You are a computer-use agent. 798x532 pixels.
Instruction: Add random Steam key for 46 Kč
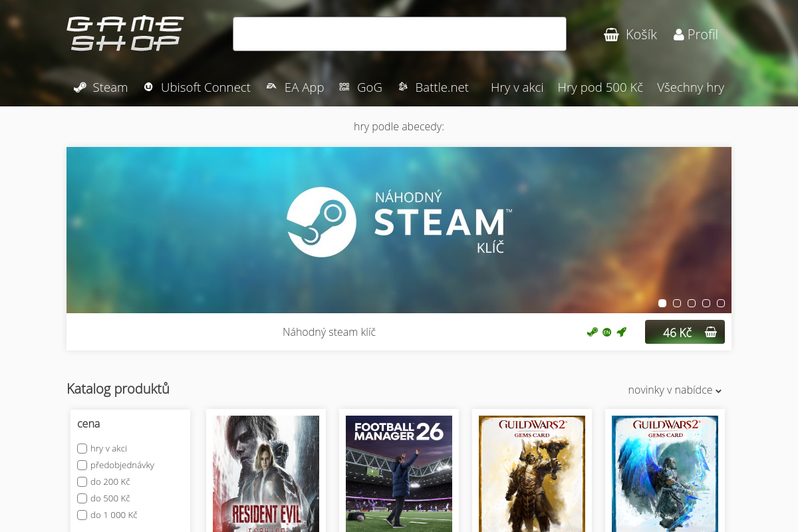coord(684,332)
